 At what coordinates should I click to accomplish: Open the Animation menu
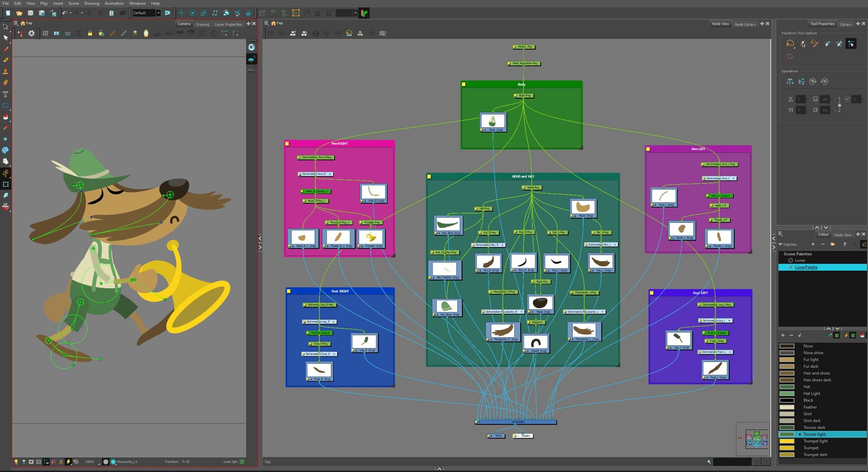click(114, 3)
